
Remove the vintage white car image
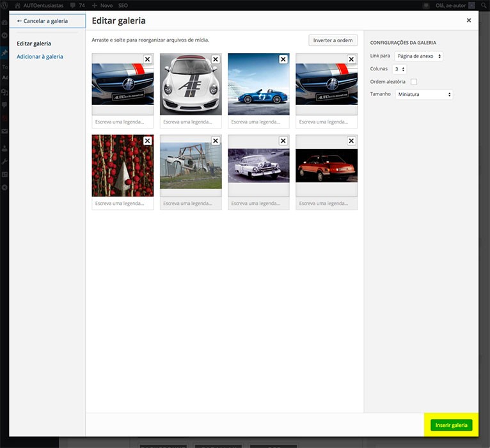tap(283, 141)
